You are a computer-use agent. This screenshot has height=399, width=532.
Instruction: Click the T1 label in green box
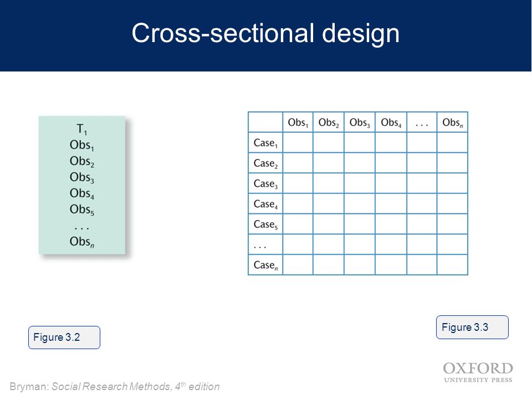(x=82, y=129)
